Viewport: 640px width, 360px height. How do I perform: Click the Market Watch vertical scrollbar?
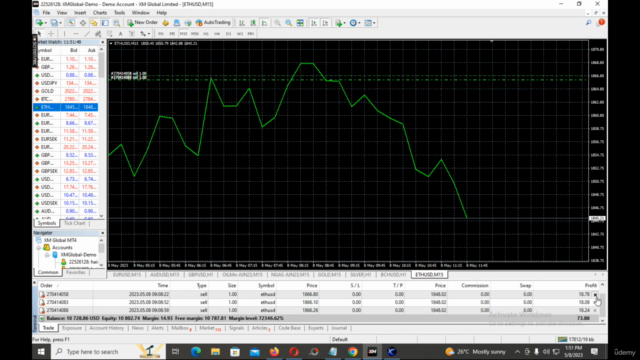pos(101,133)
